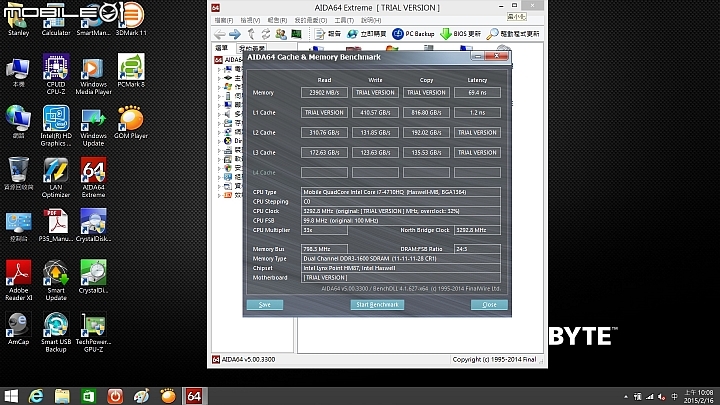This screenshot has width=720, height=405.
Task: Click the L3 Cache Copy 135.53 GB/s value
Action: point(426,152)
